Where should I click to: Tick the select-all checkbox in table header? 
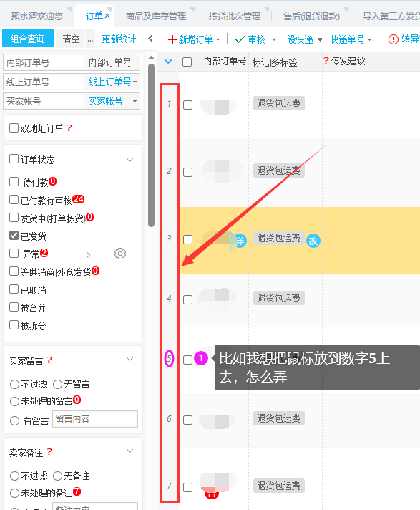[x=187, y=62]
